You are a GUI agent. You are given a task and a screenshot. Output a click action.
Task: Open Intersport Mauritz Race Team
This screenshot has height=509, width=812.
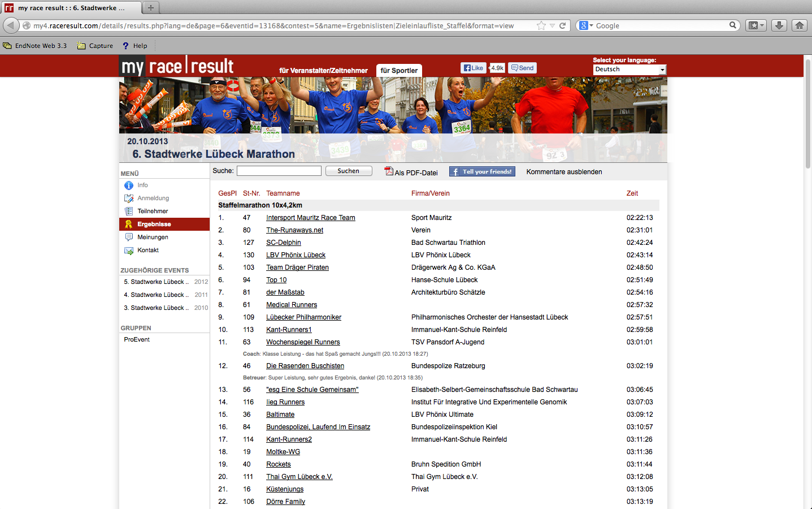tap(311, 218)
